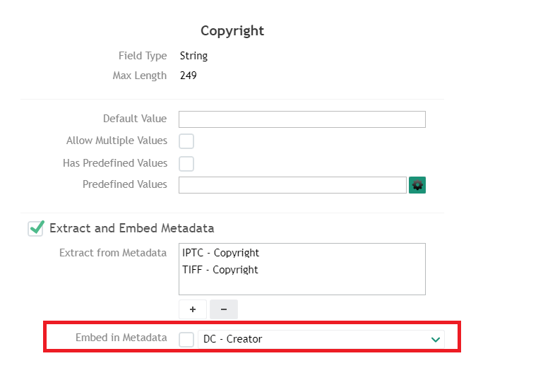Image resolution: width=543 pixels, height=392 pixels.
Task: Click the plus button to add metadata source
Action: [x=193, y=309]
